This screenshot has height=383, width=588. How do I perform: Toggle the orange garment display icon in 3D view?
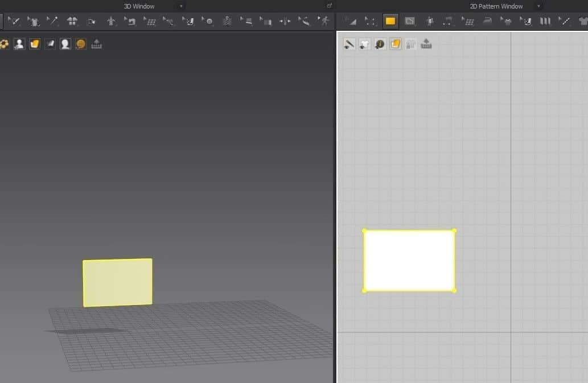[35, 44]
